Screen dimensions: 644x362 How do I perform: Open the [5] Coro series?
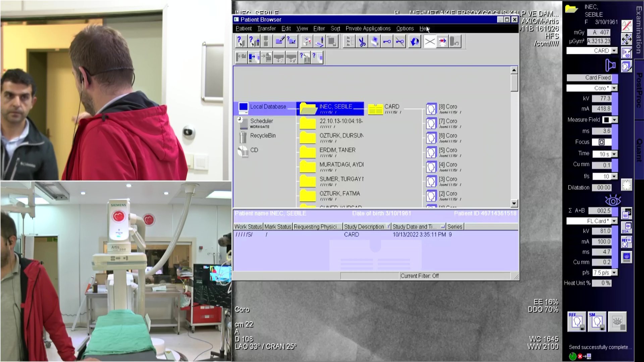pyautogui.click(x=448, y=150)
